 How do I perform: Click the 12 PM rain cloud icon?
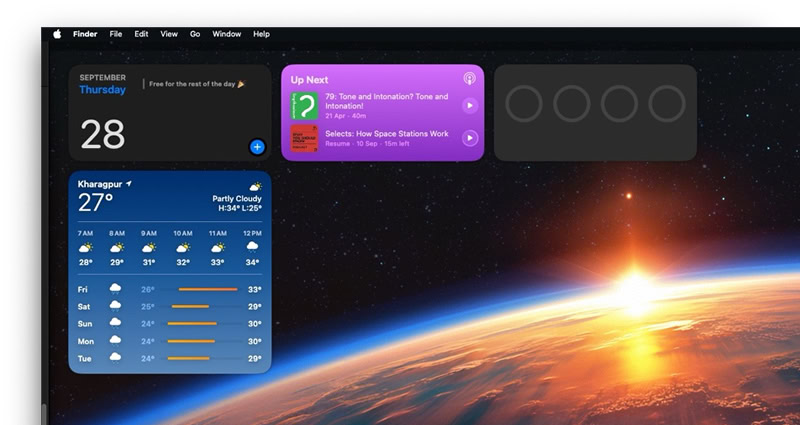(252, 247)
